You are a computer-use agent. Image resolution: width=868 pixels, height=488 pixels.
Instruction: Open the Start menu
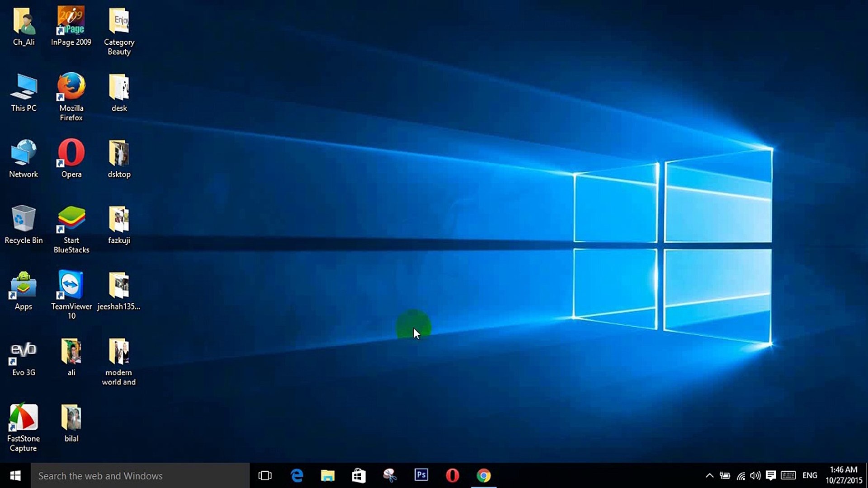[x=15, y=475]
